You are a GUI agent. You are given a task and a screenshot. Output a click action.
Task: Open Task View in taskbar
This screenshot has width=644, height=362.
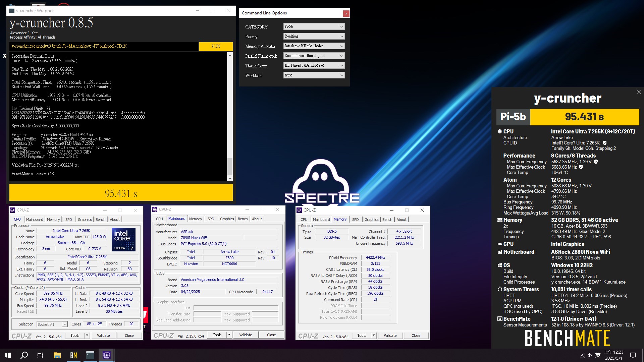click(40, 355)
